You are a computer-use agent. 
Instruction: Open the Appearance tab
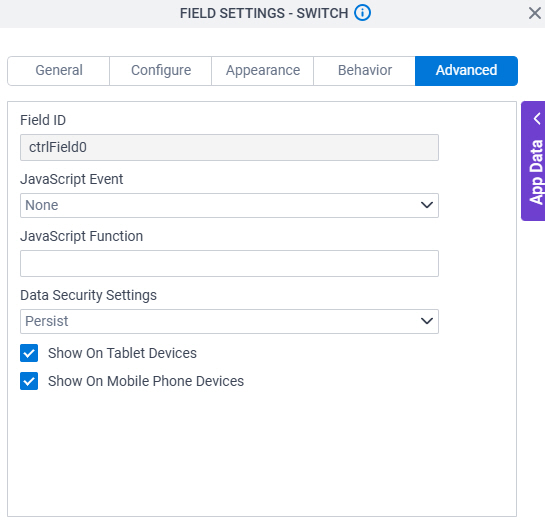[263, 71]
